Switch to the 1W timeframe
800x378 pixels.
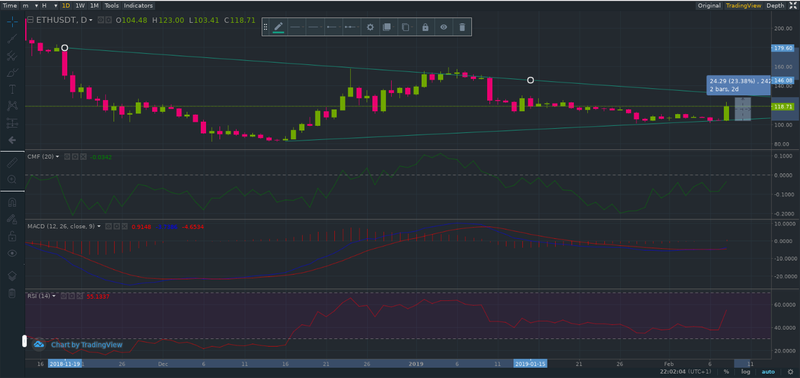click(80, 6)
